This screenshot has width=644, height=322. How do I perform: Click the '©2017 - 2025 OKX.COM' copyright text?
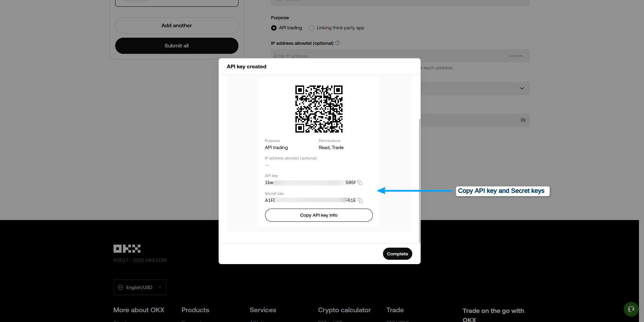click(x=140, y=260)
